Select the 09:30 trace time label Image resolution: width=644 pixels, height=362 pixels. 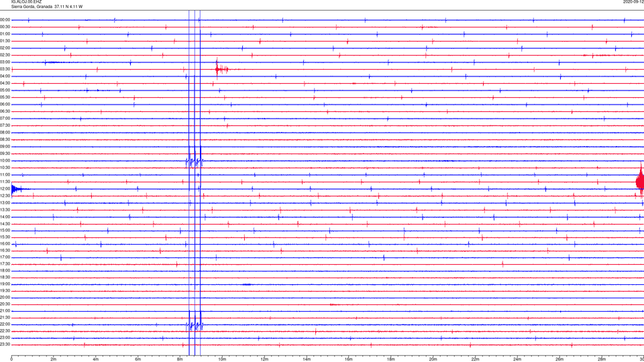(x=5, y=154)
